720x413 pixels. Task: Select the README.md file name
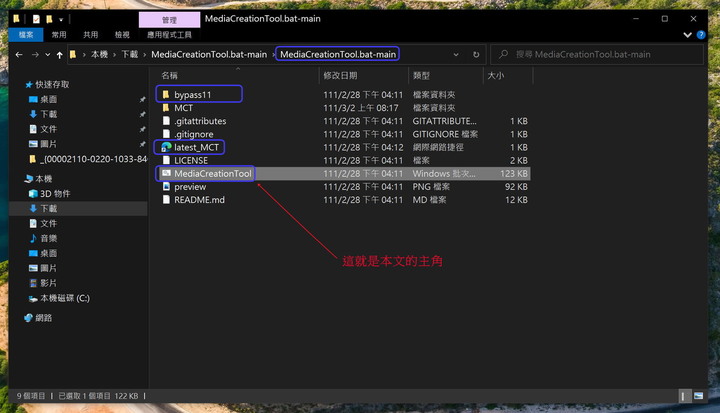coord(199,200)
